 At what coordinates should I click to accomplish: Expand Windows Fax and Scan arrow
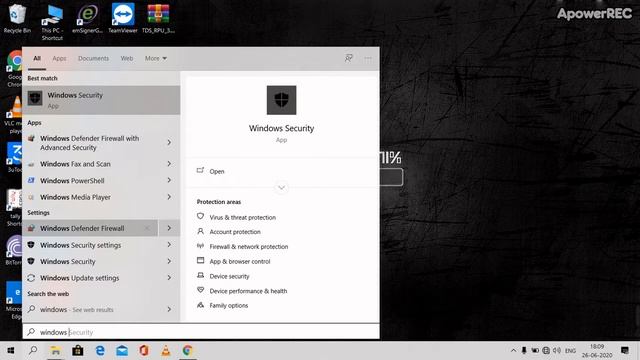click(x=169, y=164)
